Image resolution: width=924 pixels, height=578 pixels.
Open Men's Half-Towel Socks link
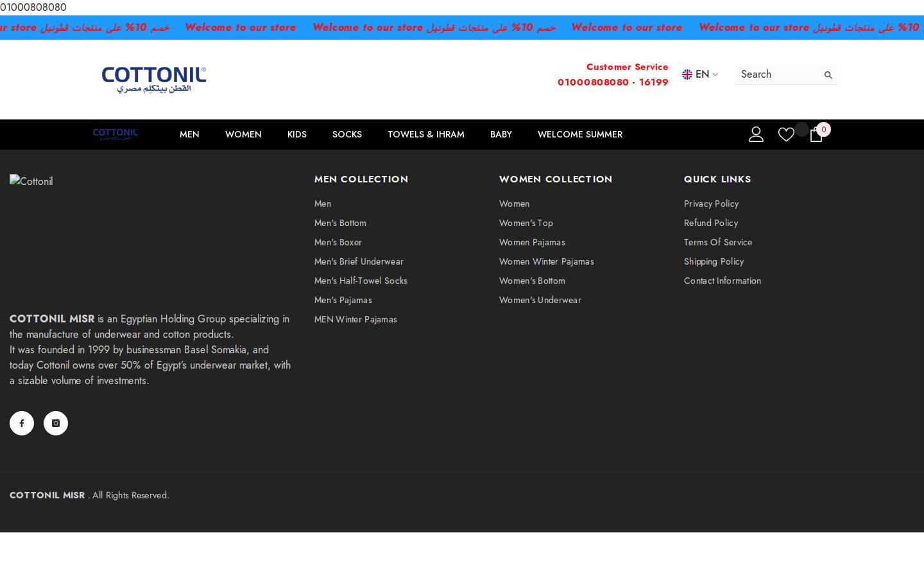pyautogui.click(x=361, y=281)
